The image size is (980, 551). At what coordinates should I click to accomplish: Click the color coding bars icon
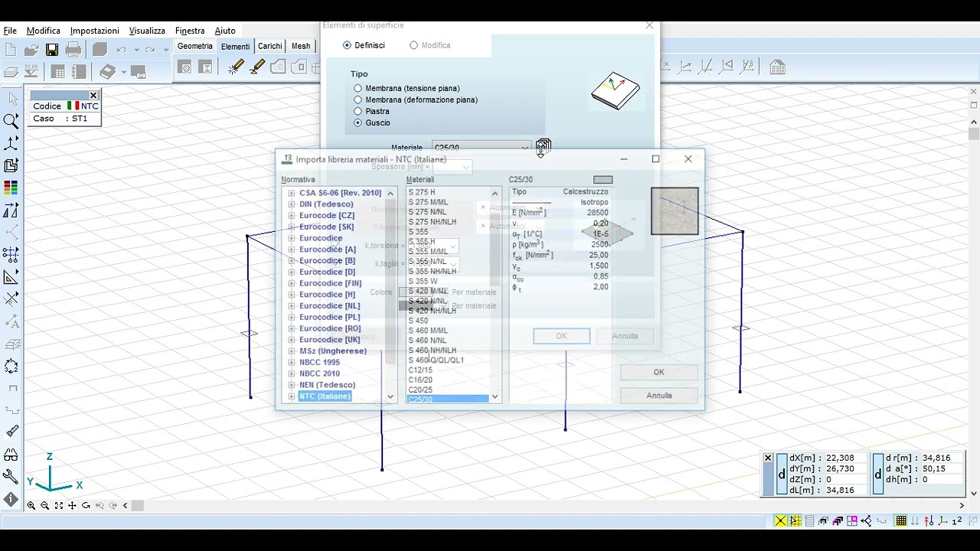pyautogui.click(x=11, y=187)
